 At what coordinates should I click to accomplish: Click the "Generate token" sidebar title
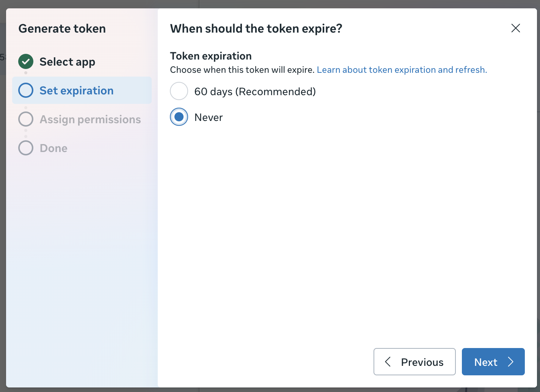pyautogui.click(x=62, y=29)
